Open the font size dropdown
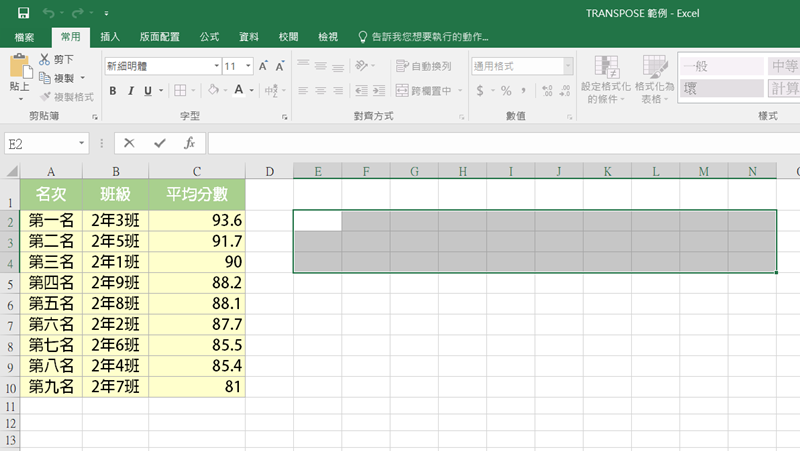Viewport: 800px width, 451px height. pyautogui.click(x=247, y=66)
